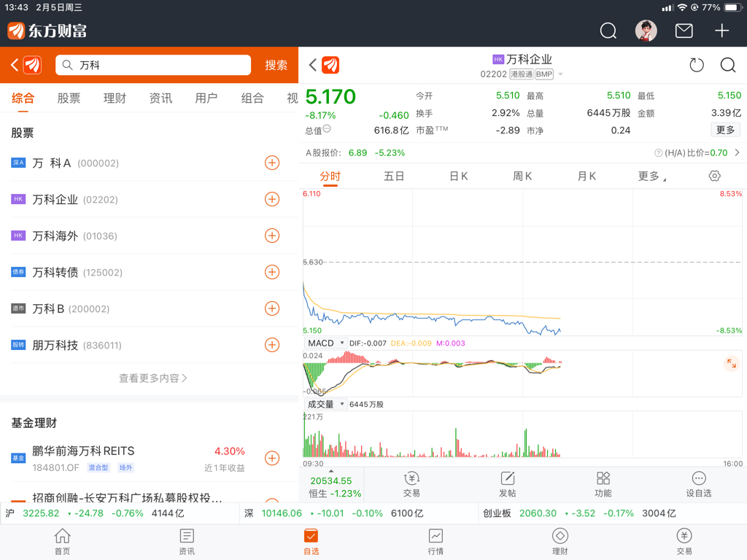Open 交易 in the bottom bar
The image size is (747, 560).
(x=684, y=542)
